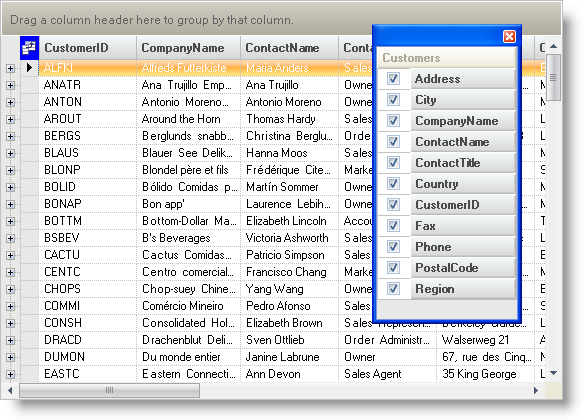The image size is (583, 420).
Task: Sort by the CustomerID column header
Action: click(87, 48)
